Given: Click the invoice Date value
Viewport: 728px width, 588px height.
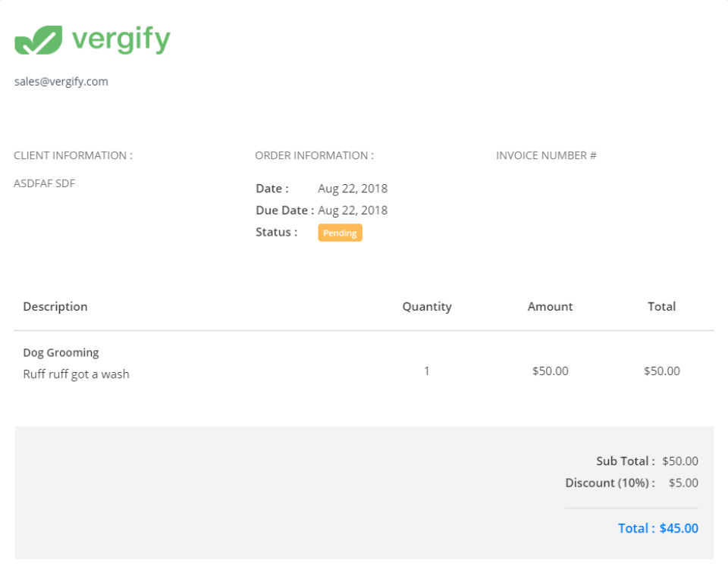Looking at the screenshot, I should [x=353, y=189].
